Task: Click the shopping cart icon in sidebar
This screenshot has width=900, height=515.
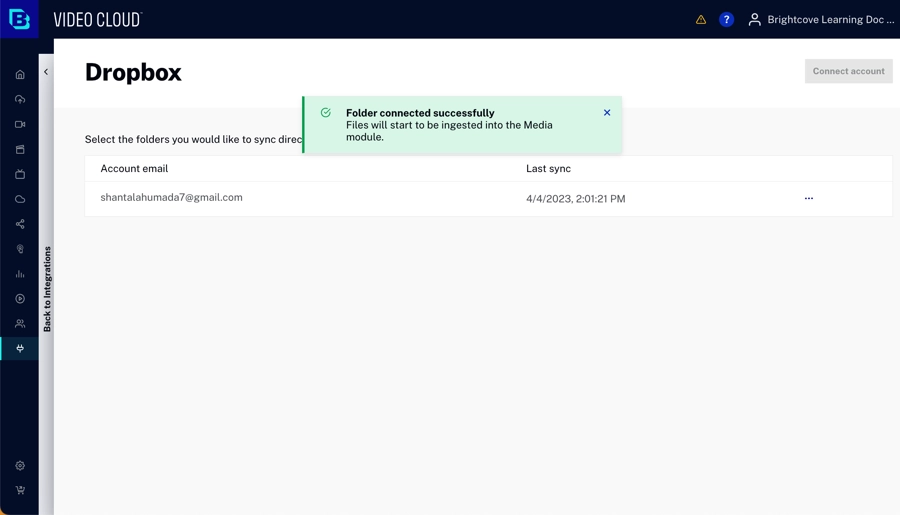Action: [x=20, y=490]
